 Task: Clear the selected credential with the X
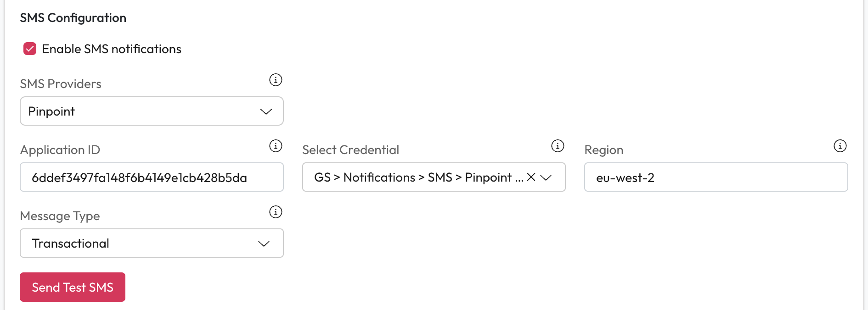coord(531,177)
